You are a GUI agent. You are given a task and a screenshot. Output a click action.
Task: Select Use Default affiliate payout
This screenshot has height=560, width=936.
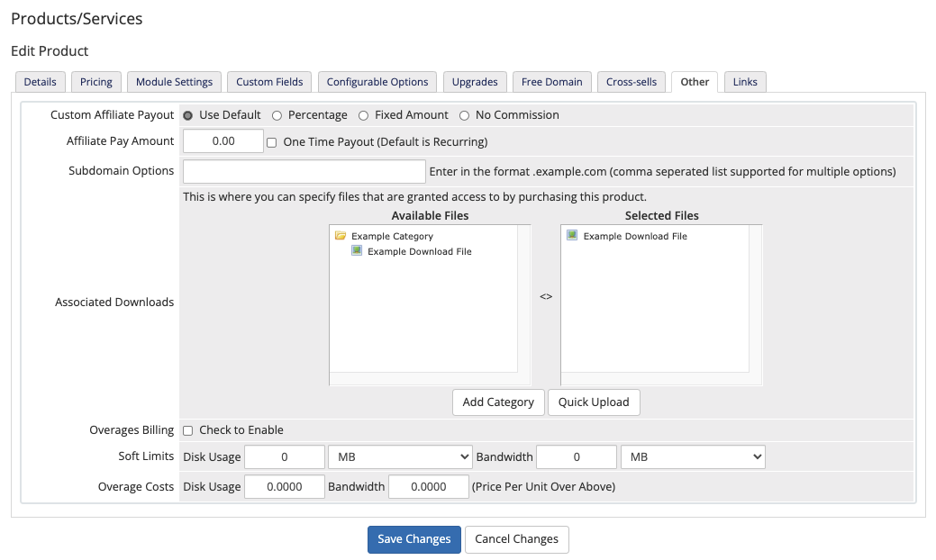(x=188, y=116)
